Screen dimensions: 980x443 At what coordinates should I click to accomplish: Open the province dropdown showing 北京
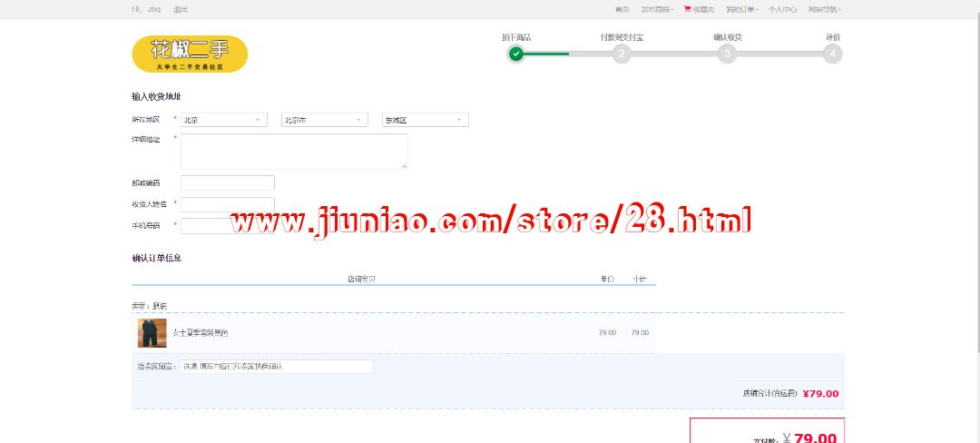tap(224, 120)
